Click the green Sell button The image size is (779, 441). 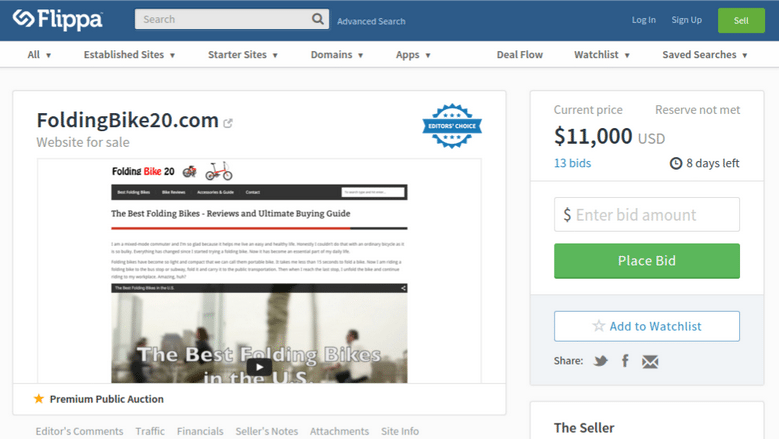[x=741, y=20]
